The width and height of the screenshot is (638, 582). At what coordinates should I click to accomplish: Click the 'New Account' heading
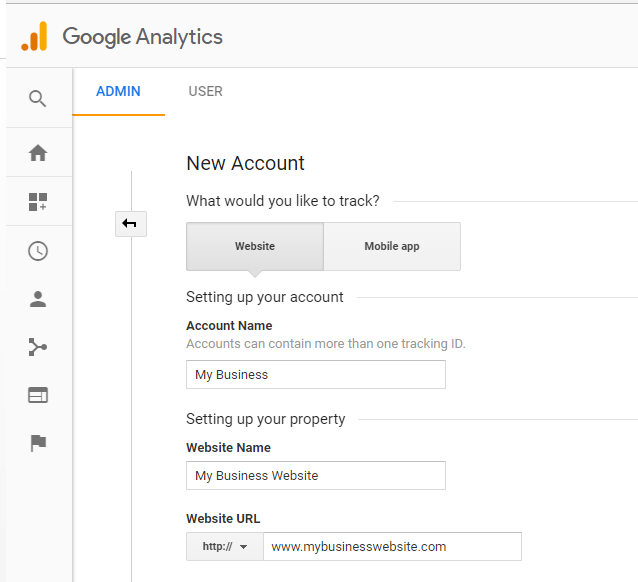245,163
